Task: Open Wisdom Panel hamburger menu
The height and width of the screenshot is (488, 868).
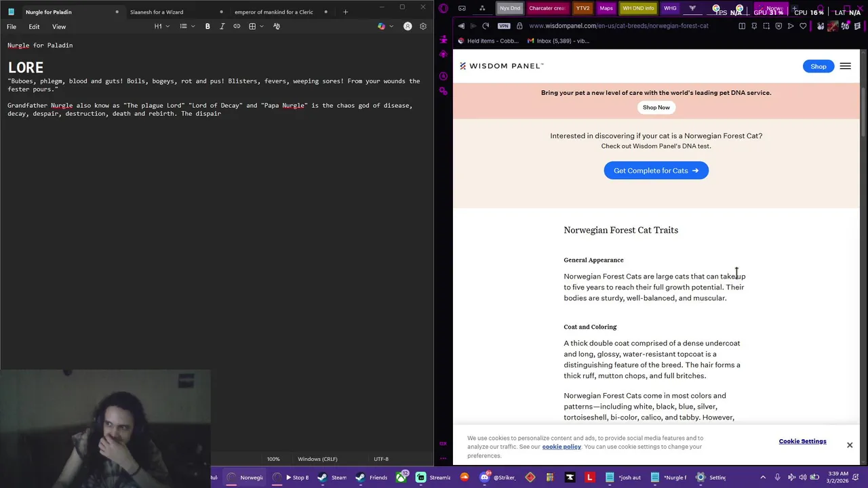Action: tap(845, 66)
